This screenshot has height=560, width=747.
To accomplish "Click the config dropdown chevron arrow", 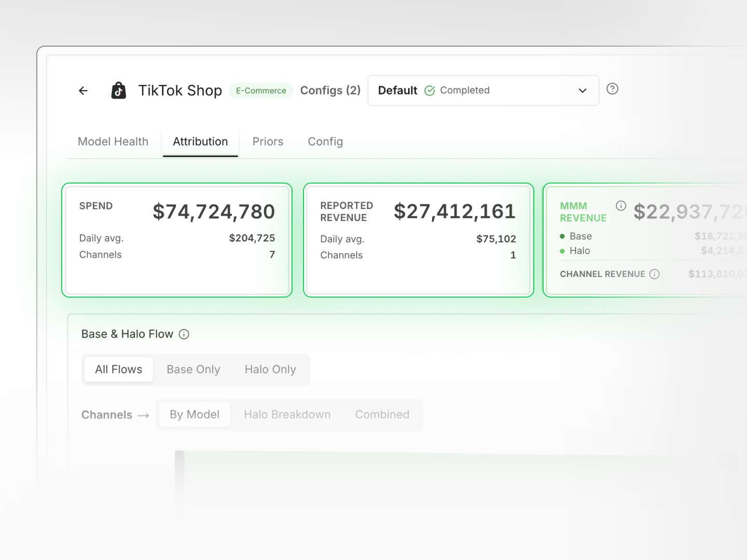I will click(583, 91).
